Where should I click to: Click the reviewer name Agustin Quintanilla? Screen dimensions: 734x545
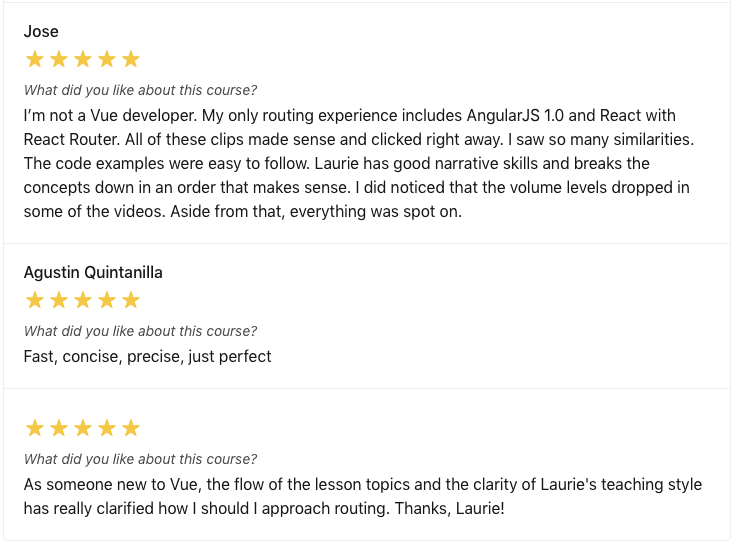coord(93,272)
